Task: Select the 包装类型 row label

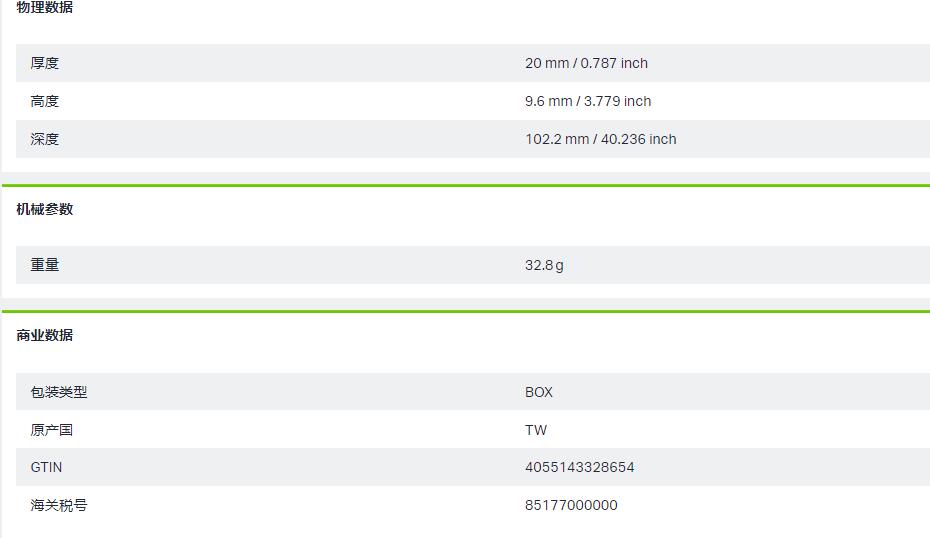Action: pos(59,391)
